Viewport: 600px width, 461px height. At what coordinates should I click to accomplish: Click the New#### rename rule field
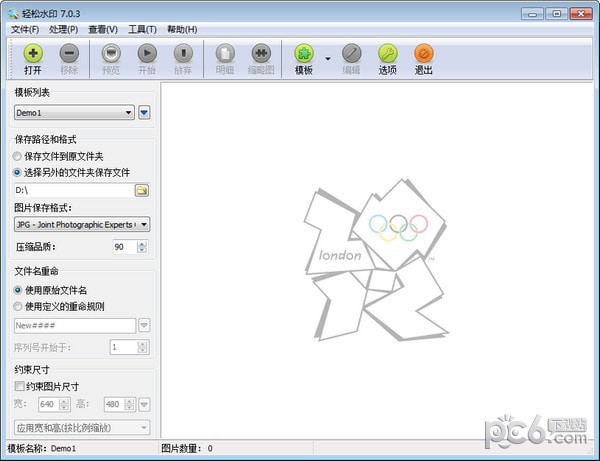click(x=75, y=325)
